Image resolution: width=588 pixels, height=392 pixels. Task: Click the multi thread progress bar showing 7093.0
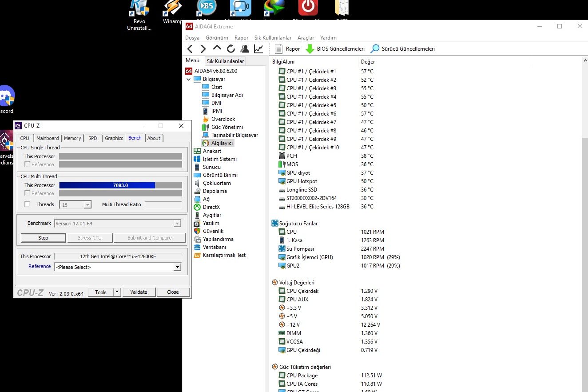coord(120,185)
